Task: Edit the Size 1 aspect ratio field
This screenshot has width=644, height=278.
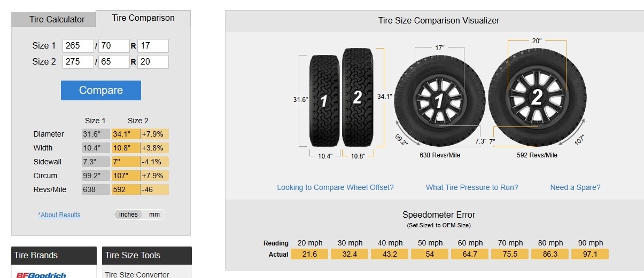Action: coord(113,46)
